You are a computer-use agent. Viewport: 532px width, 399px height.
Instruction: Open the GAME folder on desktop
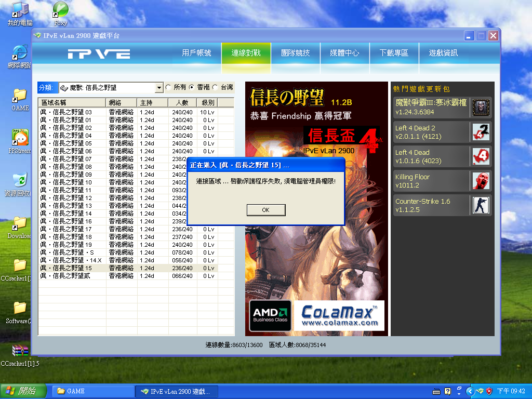point(20,96)
